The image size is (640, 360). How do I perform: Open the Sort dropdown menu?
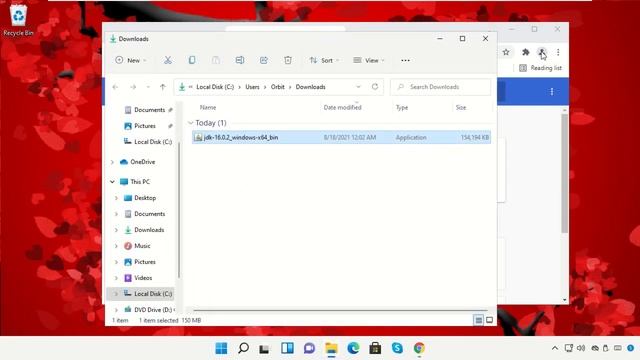(324, 60)
